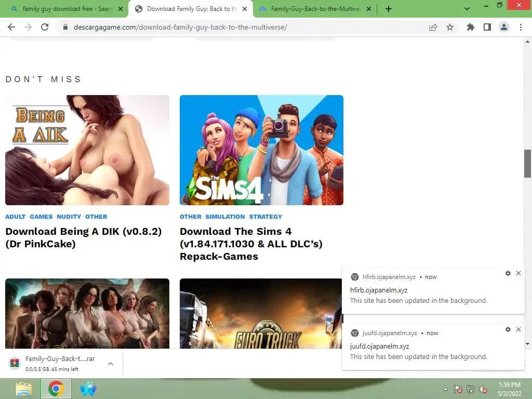Open a new tab with plus

pyautogui.click(x=389, y=9)
